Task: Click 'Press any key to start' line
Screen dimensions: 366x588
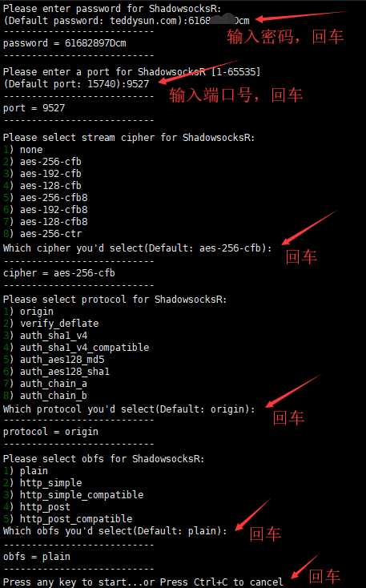Action: 143,582
